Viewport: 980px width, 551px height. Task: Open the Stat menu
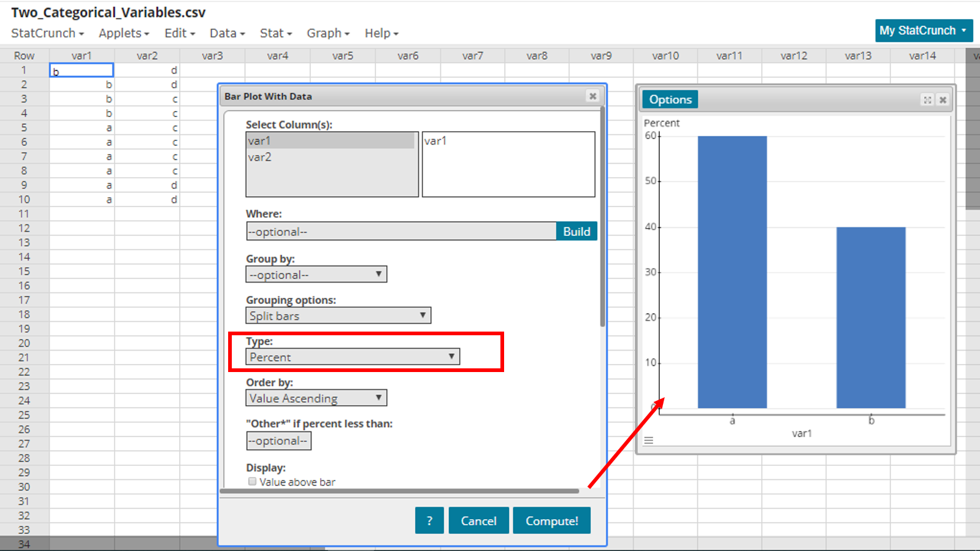275,33
